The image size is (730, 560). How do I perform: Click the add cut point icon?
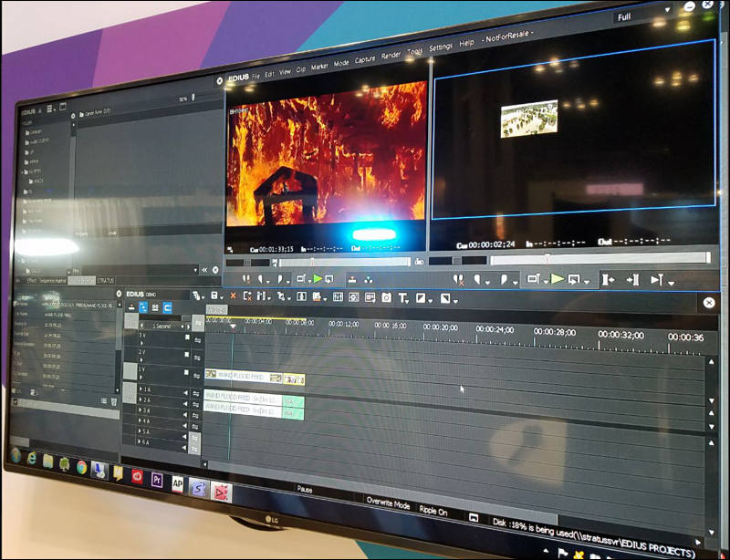click(260, 296)
